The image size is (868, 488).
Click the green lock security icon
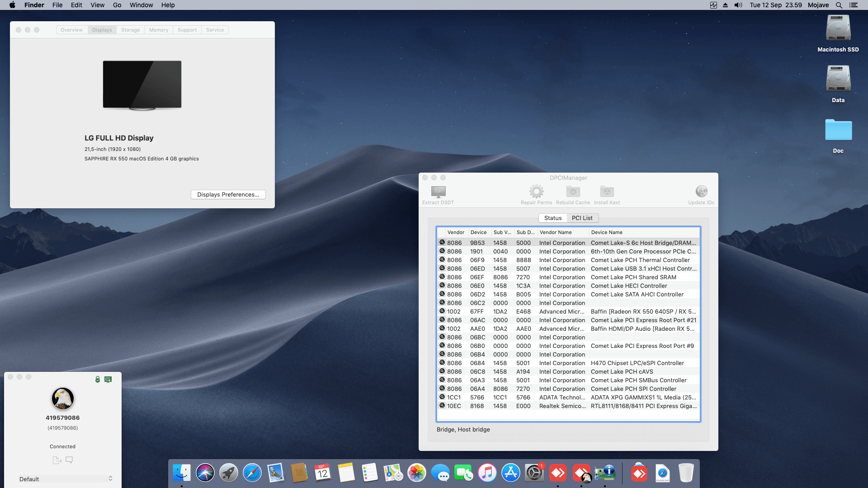pos(98,380)
